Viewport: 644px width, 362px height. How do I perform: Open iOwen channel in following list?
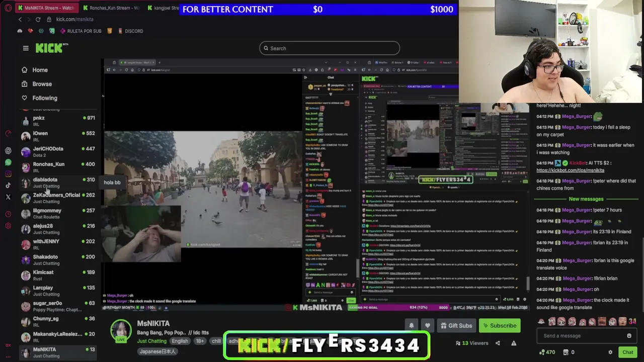(x=58, y=136)
